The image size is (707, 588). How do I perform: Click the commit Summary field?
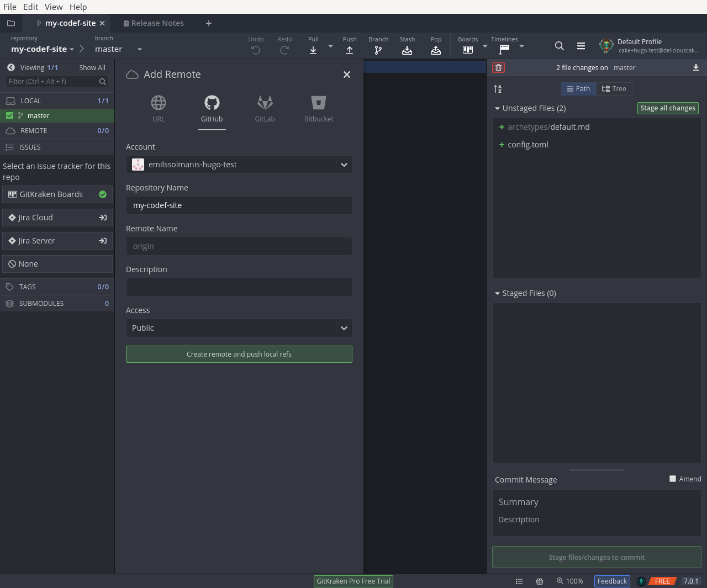pyautogui.click(x=597, y=502)
